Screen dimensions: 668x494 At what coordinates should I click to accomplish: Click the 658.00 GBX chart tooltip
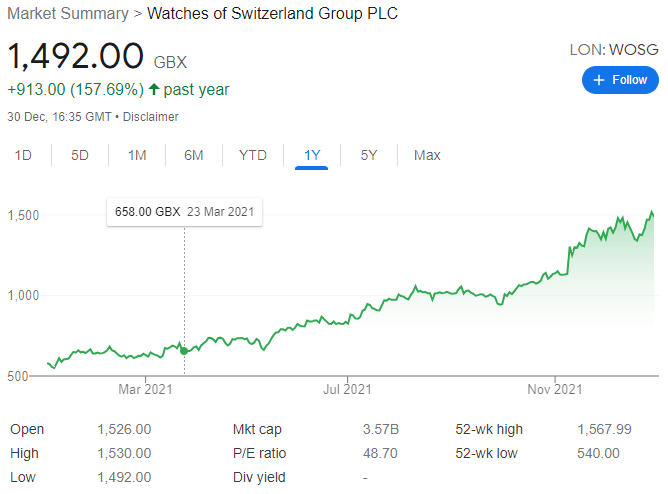(185, 212)
